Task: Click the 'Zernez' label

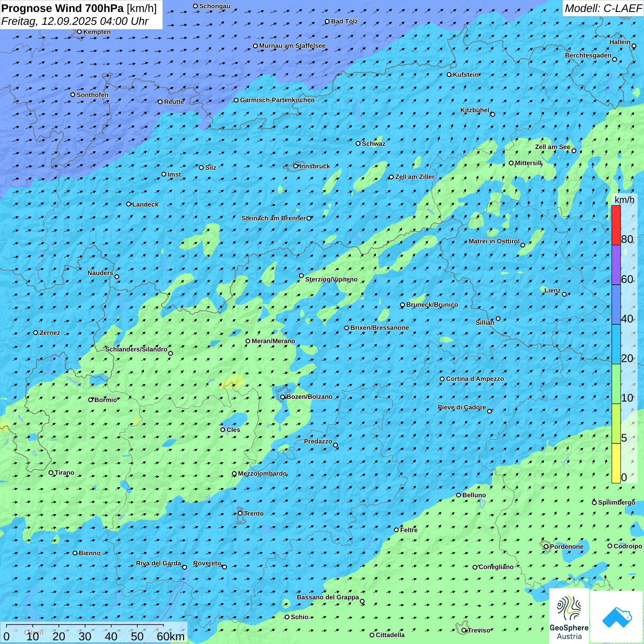Action: pyautogui.click(x=50, y=333)
